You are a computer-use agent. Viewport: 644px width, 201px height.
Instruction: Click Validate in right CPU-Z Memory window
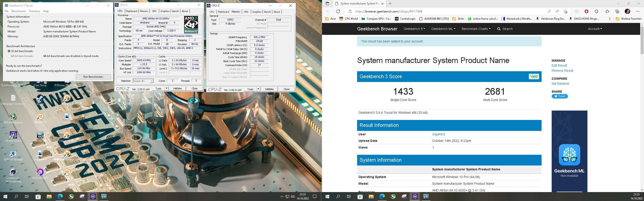click(x=269, y=89)
